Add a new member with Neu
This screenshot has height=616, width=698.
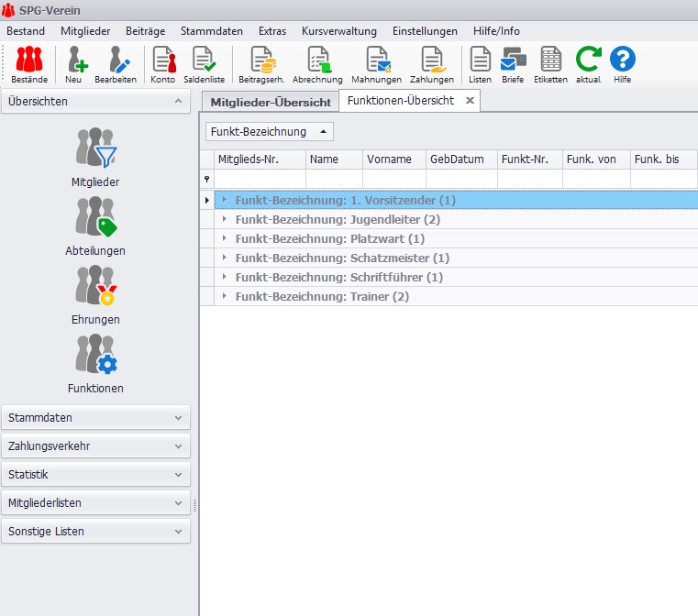[73, 64]
